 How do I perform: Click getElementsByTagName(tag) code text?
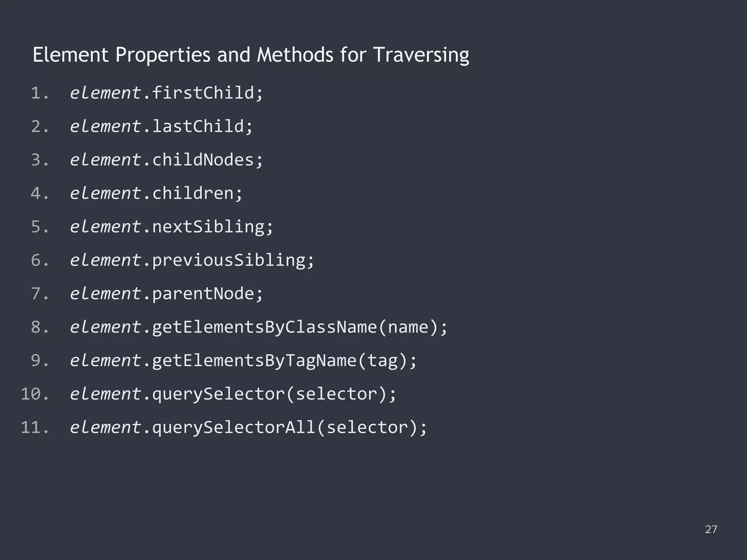(x=285, y=361)
